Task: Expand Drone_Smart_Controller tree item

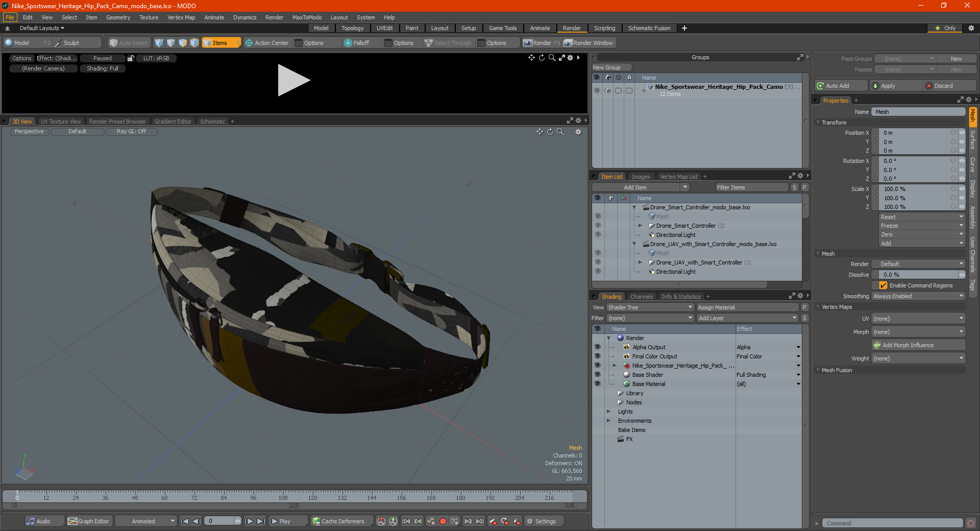Action: pos(640,226)
